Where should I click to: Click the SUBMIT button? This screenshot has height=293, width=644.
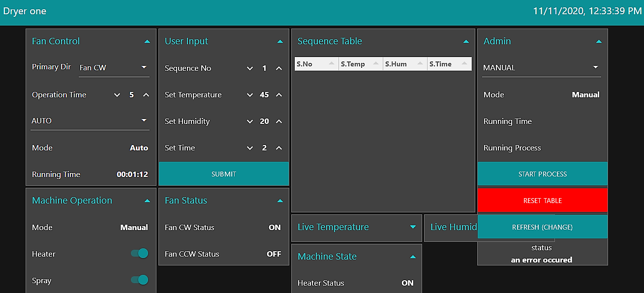coord(224,174)
